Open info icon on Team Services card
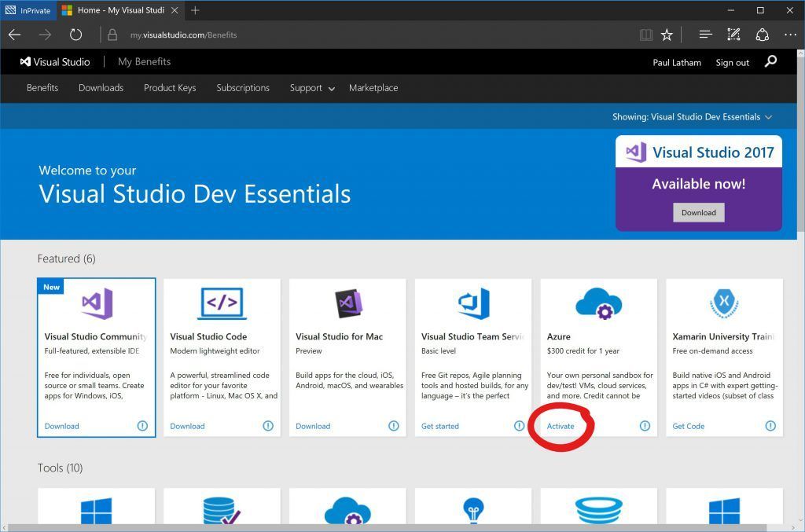This screenshot has height=532, width=805. 519,426
